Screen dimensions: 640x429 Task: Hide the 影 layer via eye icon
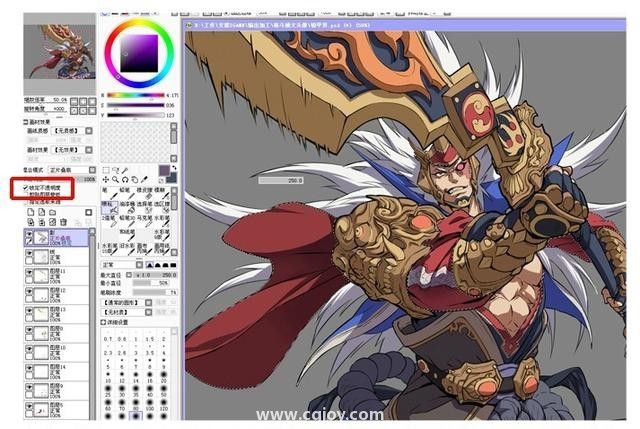pos(29,233)
